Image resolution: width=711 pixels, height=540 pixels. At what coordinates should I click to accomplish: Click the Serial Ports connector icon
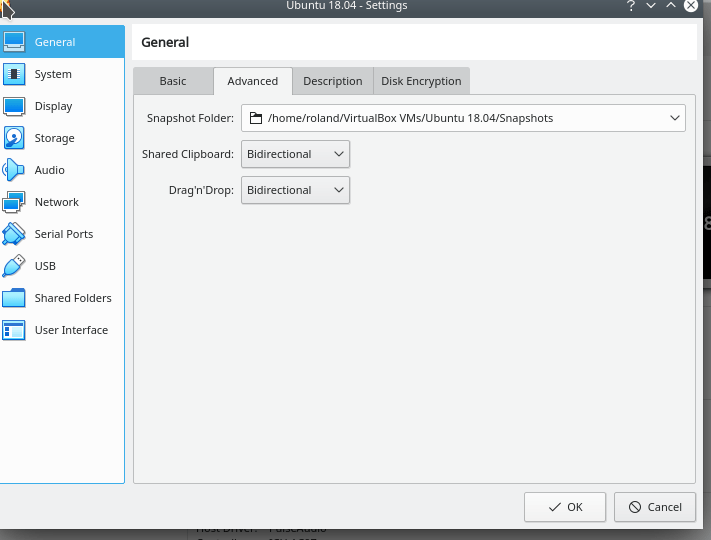coord(14,234)
